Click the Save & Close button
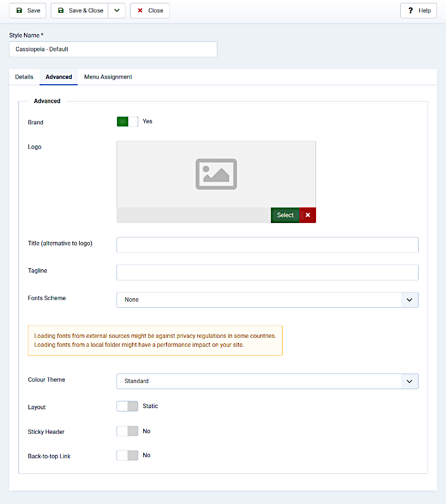 tap(79, 11)
